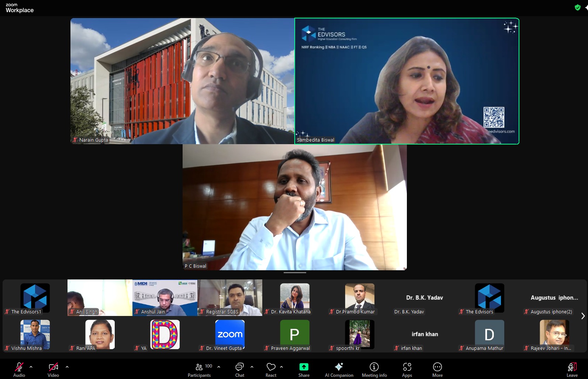Show next page of participant thumbnails
Screen dimensions: 588x379
pos(583,316)
